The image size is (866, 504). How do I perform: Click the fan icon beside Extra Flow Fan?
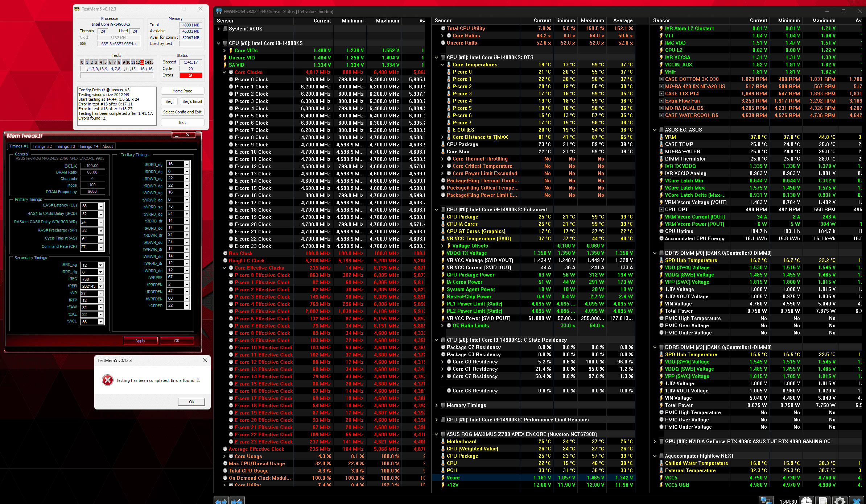(661, 101)
